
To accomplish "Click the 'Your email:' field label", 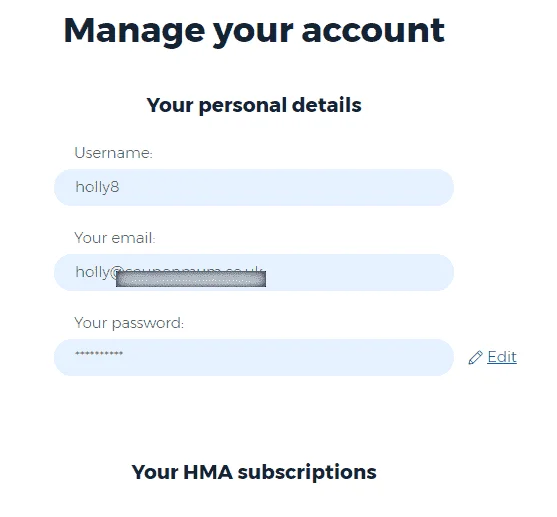I will pos(115,238).
